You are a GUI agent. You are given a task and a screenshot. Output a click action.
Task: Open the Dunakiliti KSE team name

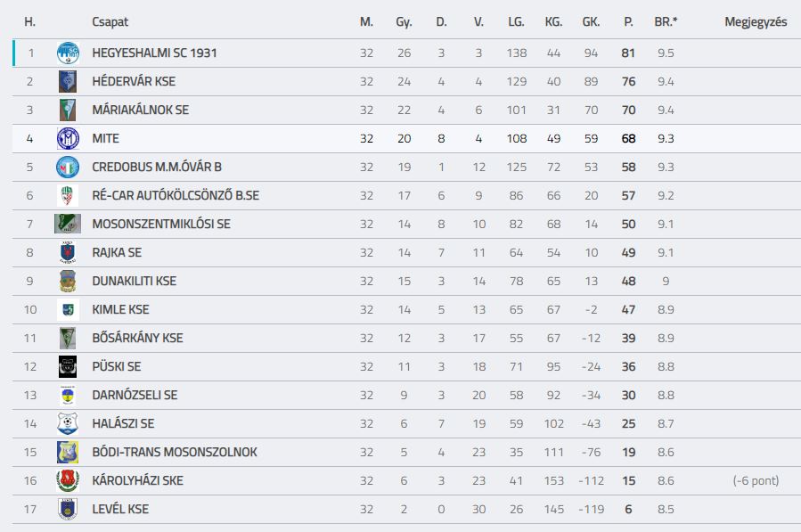134,281
